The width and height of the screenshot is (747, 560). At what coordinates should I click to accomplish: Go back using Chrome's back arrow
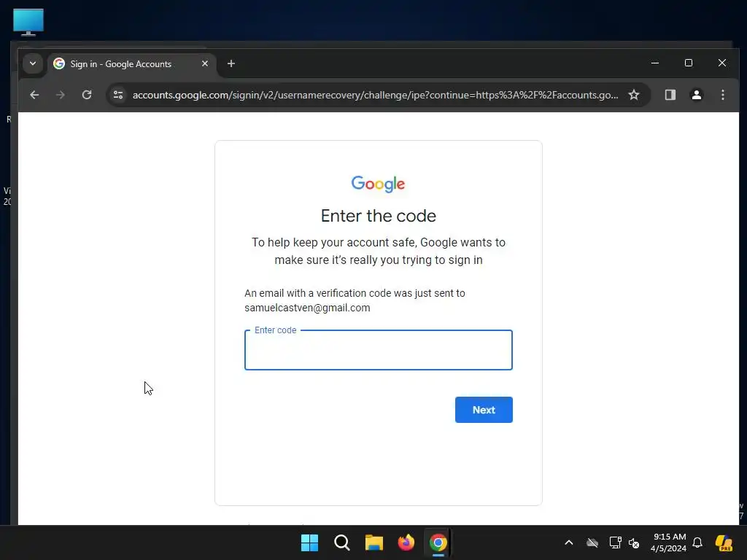pyautogui.click(x=34, y=95)
